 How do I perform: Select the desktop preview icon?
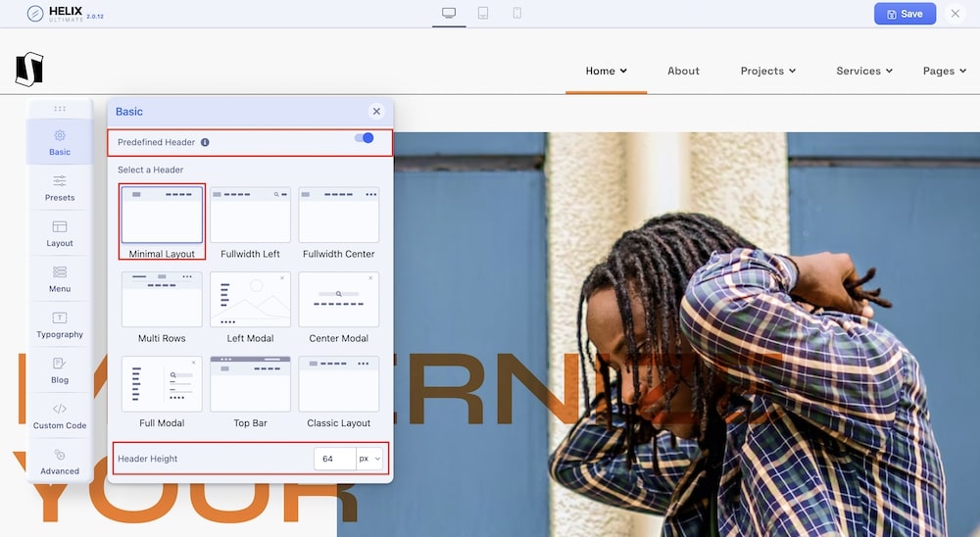(x=449, y=13)
